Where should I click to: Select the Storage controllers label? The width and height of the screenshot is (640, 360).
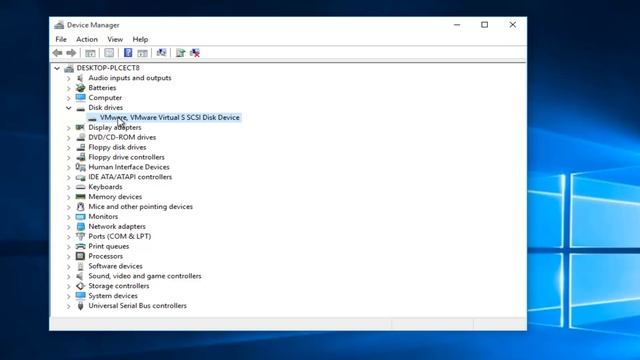[x=119, y=286]
